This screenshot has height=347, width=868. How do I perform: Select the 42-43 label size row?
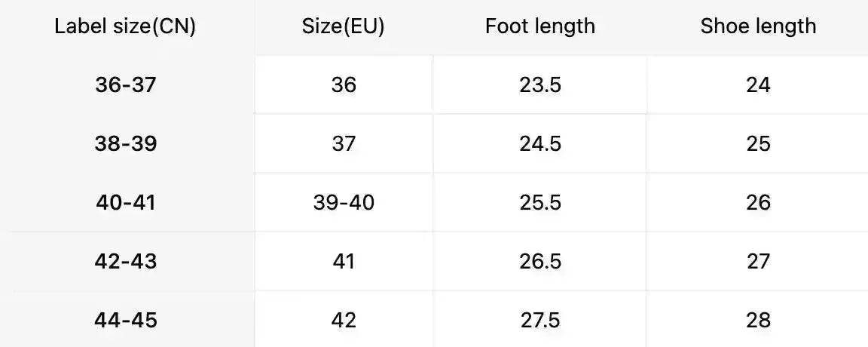click(126, 261)
